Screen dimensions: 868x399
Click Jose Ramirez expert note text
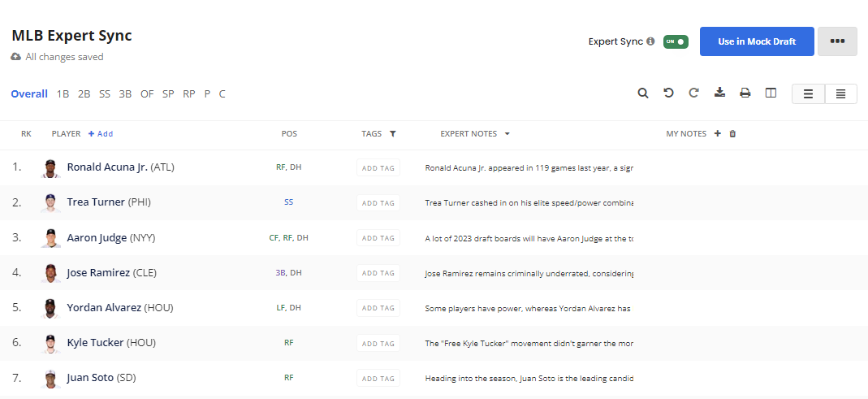pos(529,273)
